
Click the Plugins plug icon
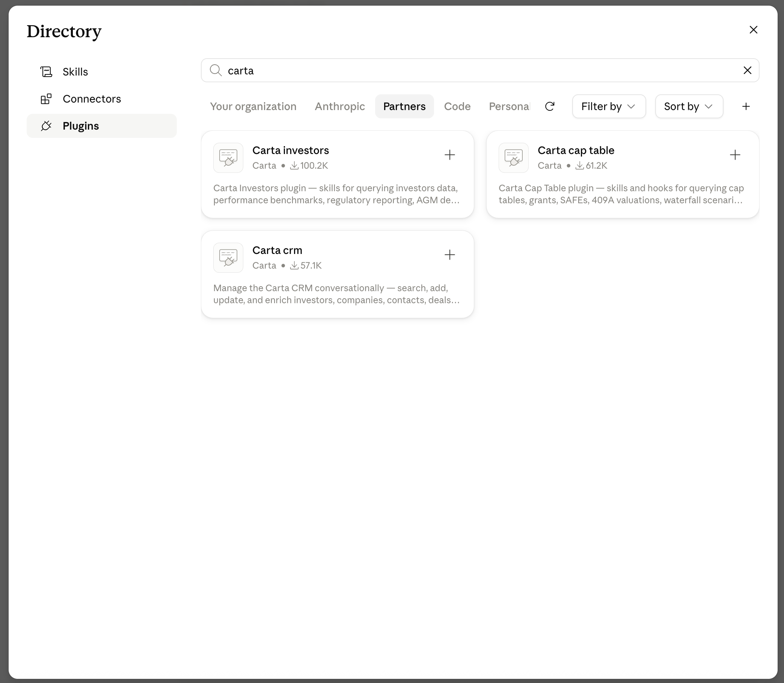point(46,126)
